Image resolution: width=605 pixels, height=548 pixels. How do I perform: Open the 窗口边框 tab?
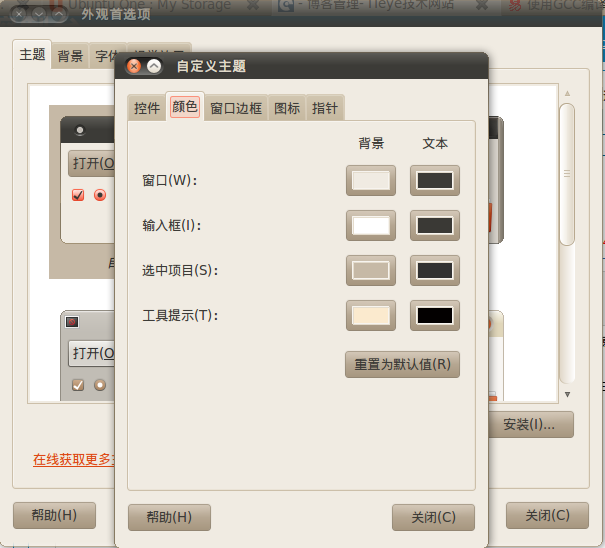pyautogui.click(x=236, y=108)
